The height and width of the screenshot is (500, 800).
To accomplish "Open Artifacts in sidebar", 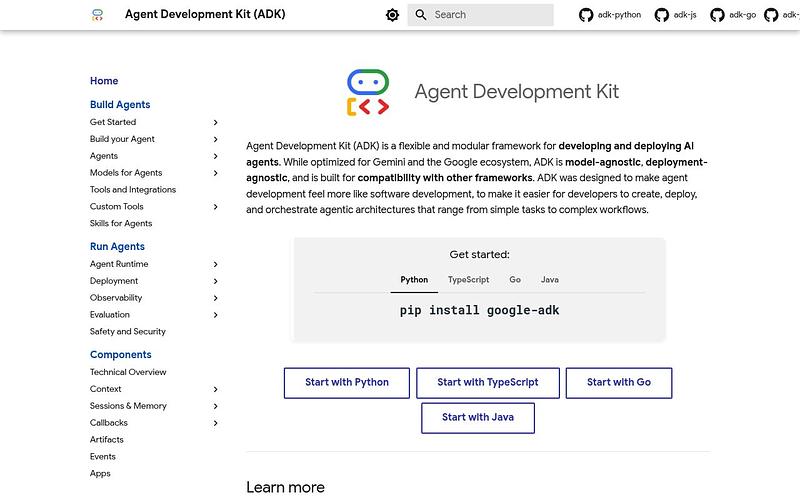I will pos(107,439).
